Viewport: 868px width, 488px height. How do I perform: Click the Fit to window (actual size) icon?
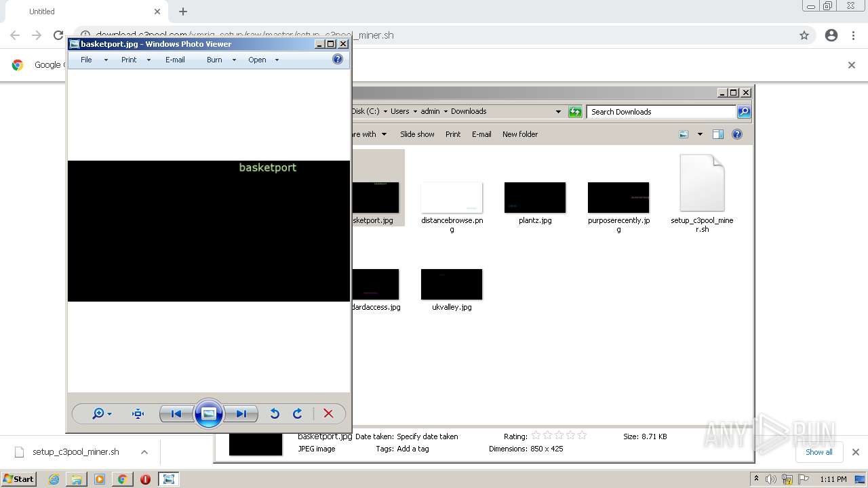(x=138, y=413)
